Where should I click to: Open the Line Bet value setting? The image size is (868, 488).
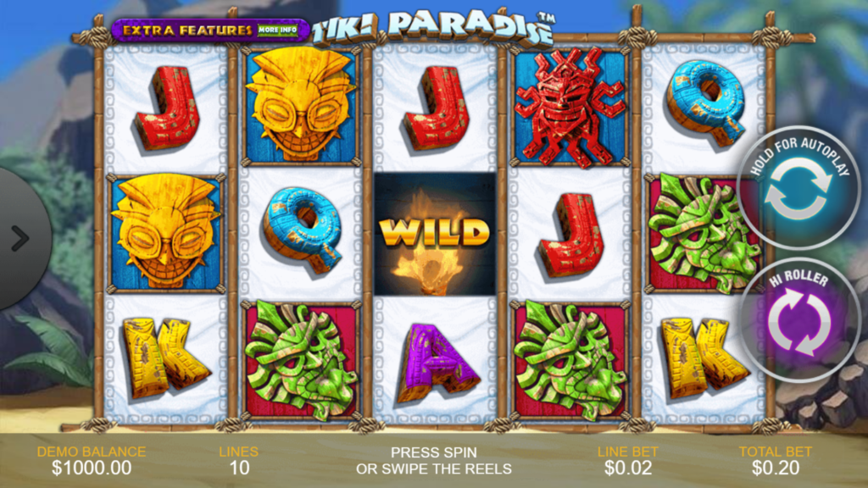click(x=628, y=468)
